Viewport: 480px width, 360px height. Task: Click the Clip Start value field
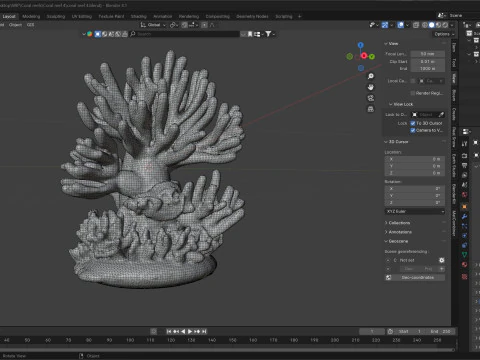click(x=428, y=62)
